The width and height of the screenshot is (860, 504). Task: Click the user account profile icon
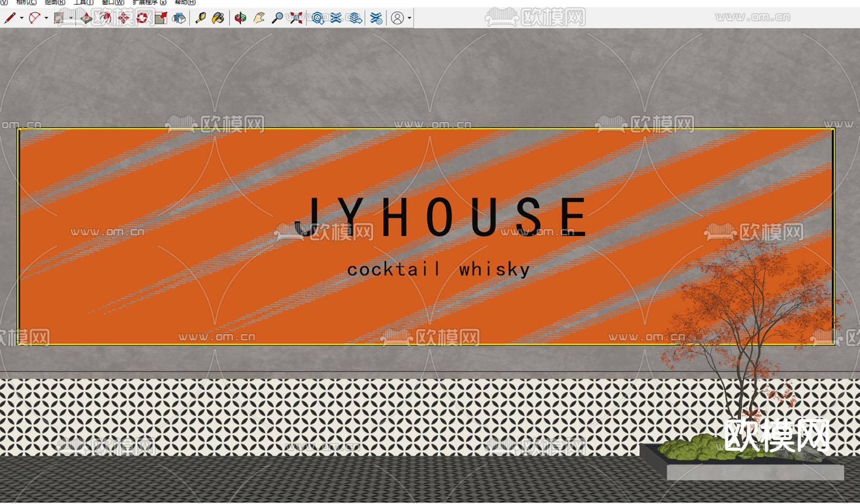[x=398, y=18]
